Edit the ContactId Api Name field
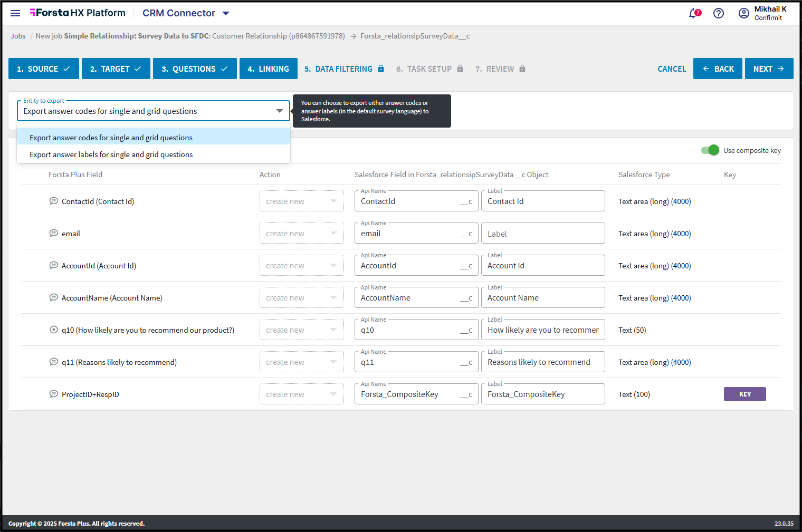The image size is (802, 532). [416, 201]
